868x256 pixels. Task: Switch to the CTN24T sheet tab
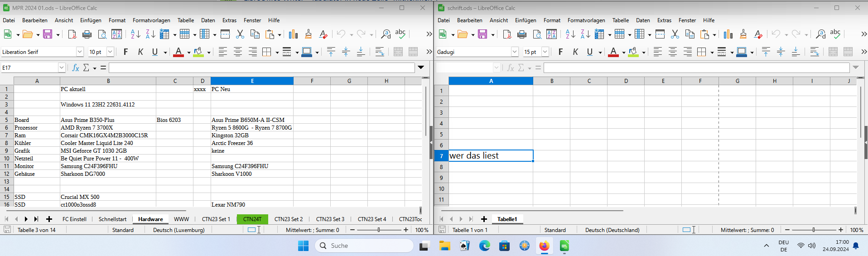click(x=252, y=219)
